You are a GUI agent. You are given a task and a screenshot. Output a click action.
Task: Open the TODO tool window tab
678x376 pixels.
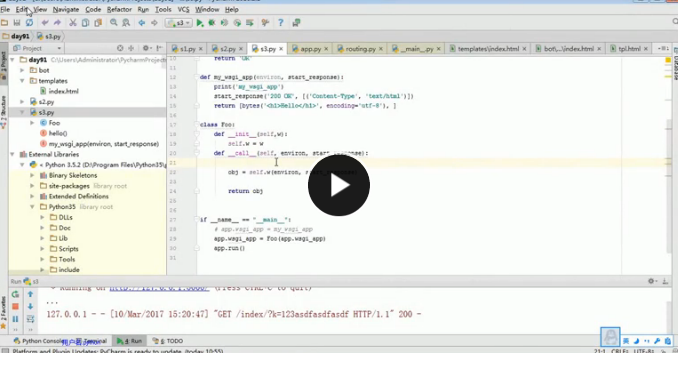pyautogui.click(x=168, y=341)
